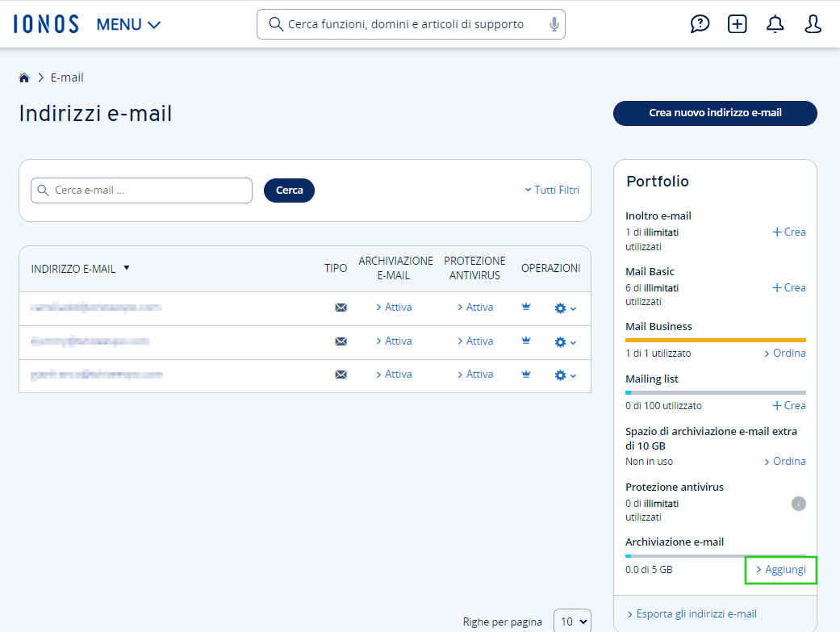Click info icon beside Protezione antivirus
Viewport: 840px width, 632px height.
[x=798, y=504]
